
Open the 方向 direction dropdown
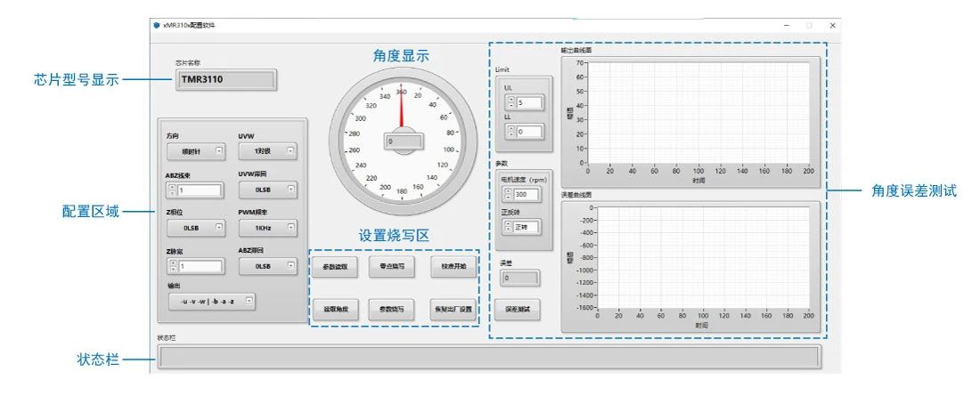coord(192,152)
